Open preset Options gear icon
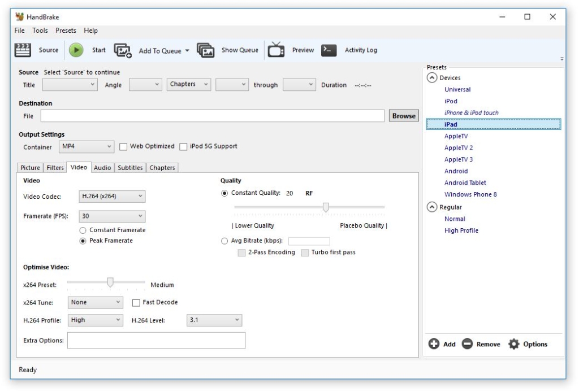This screenshot has height=392, width=579. coord(513,344)
